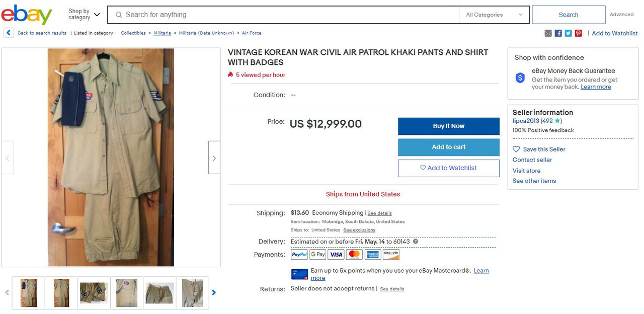Select the badge patches thumbnail
This screenshot has width=644, height=314.
pos(94,293)
